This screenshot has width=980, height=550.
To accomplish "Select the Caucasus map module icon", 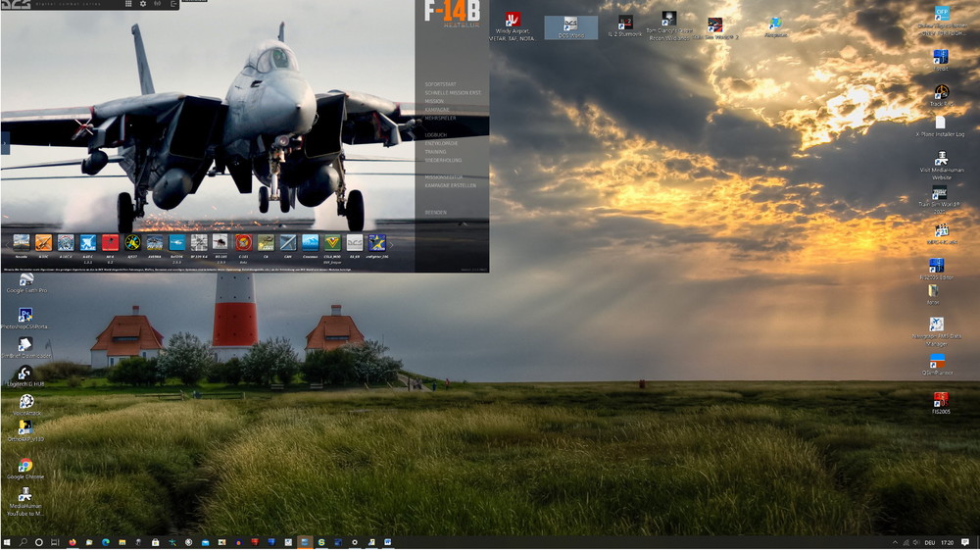I will [310, 242].
